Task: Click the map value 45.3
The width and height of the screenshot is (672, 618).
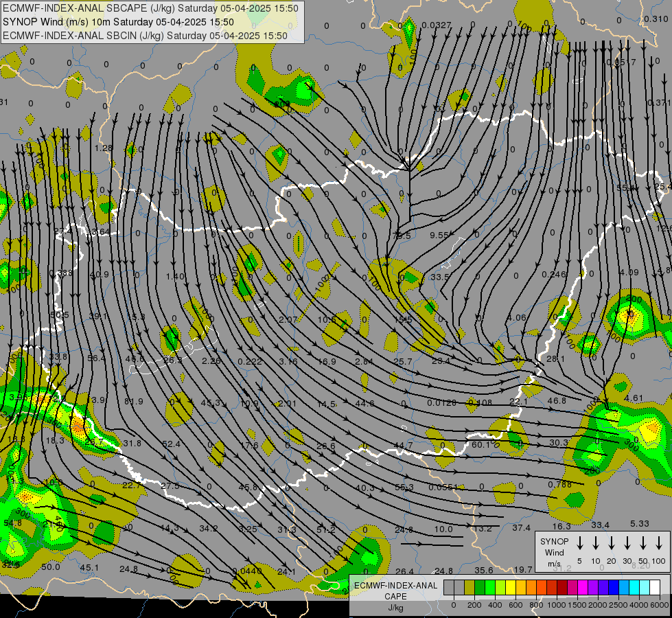Action: 211,402
